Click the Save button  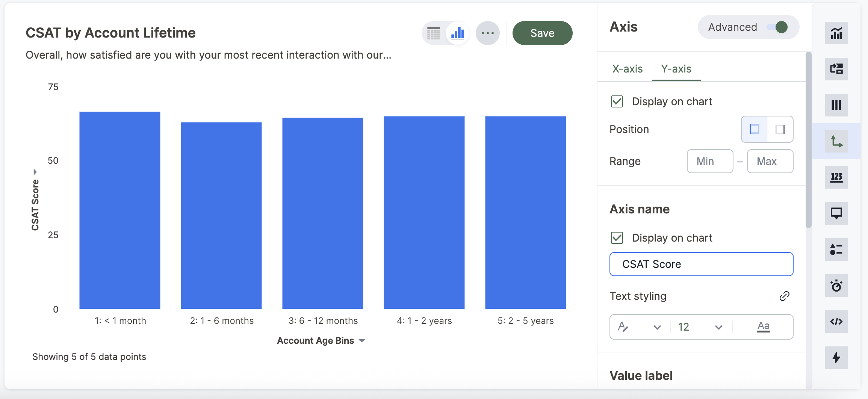tap(542, 33)
